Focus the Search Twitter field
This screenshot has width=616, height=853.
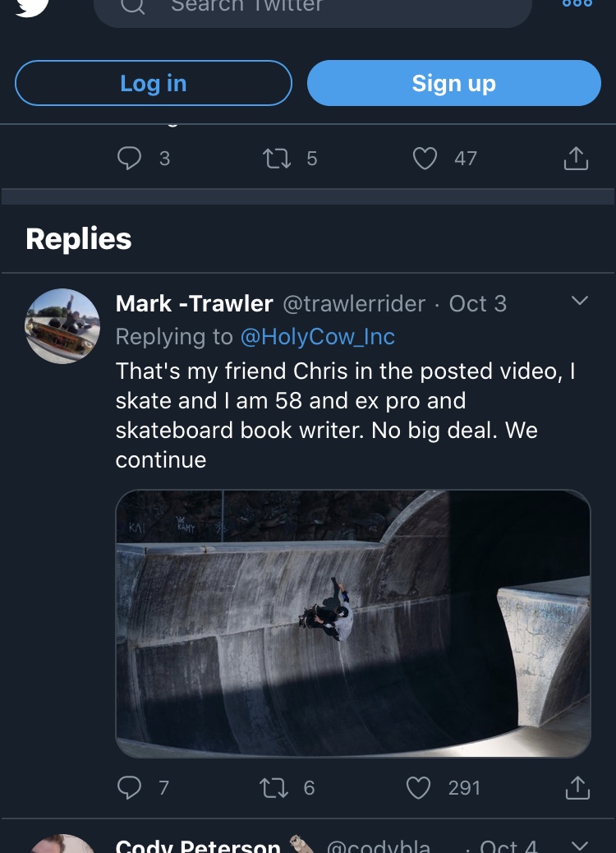pyautogui.click(x=329, y=7)
